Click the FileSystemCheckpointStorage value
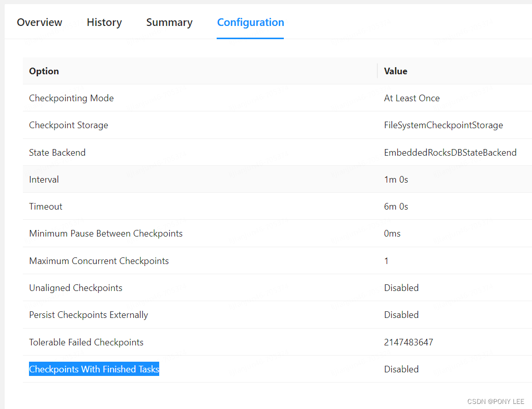Image resolution: width=532 pixels, height=409 pixels. (x=444, y=125)
